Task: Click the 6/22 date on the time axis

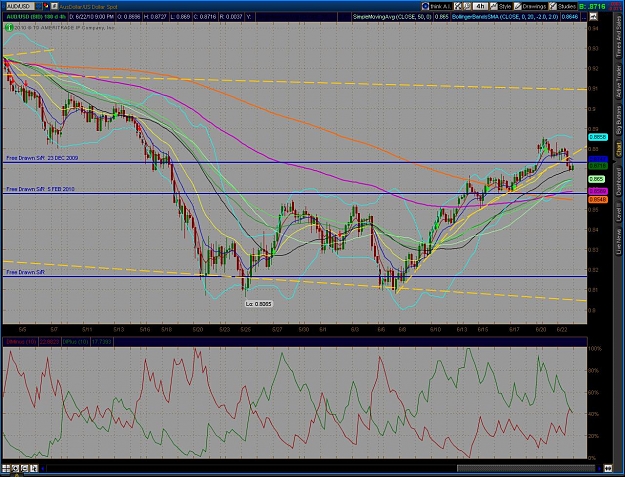Action: pyautogui.click(x=562, y=330)
